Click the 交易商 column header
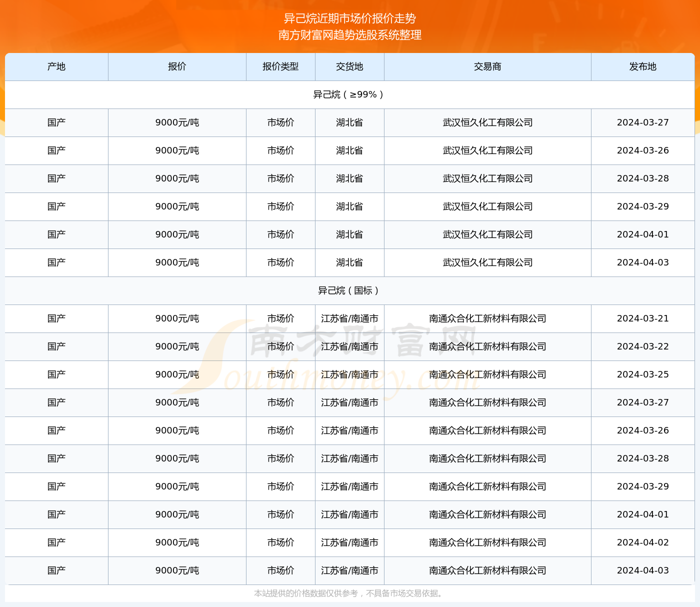 point(487,66)
